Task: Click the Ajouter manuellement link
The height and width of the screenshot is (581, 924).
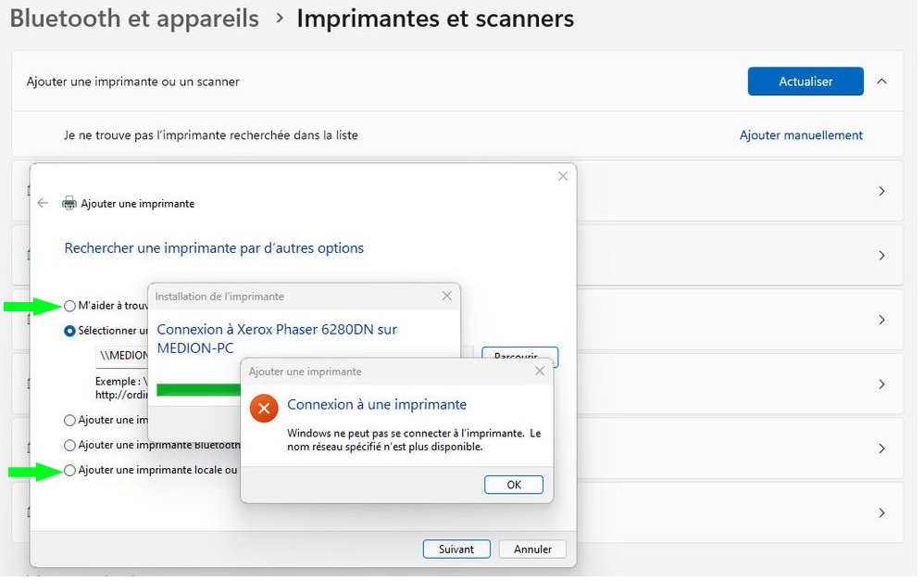Action: [801, 135]
